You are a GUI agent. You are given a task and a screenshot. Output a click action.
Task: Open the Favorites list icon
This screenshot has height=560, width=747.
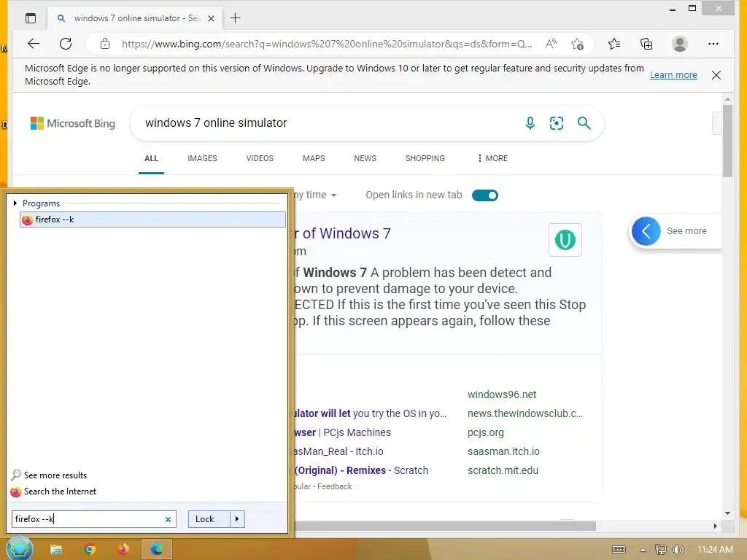(x=614, y=44)
